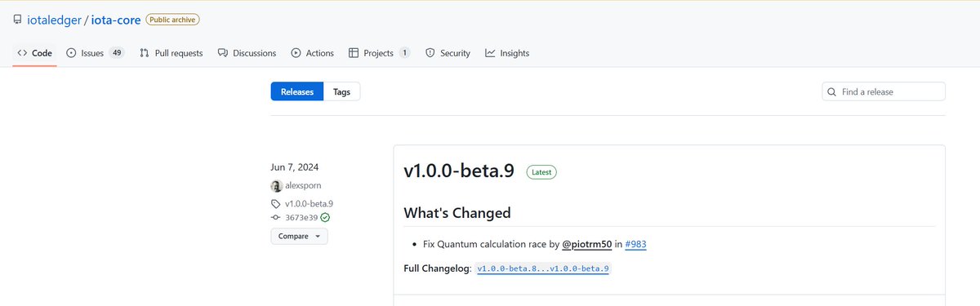980x306 pixels.
Task: Visit the @piotrm50 profile link
Action: 586,244
